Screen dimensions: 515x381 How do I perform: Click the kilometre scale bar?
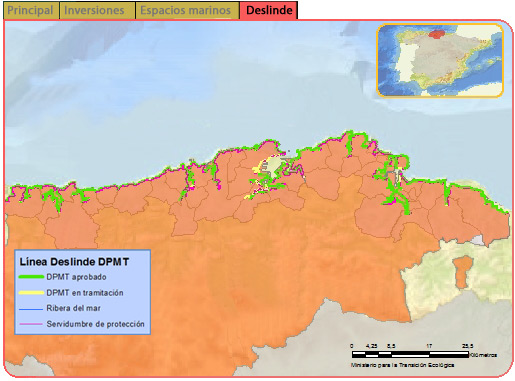(x=410, y=355)
